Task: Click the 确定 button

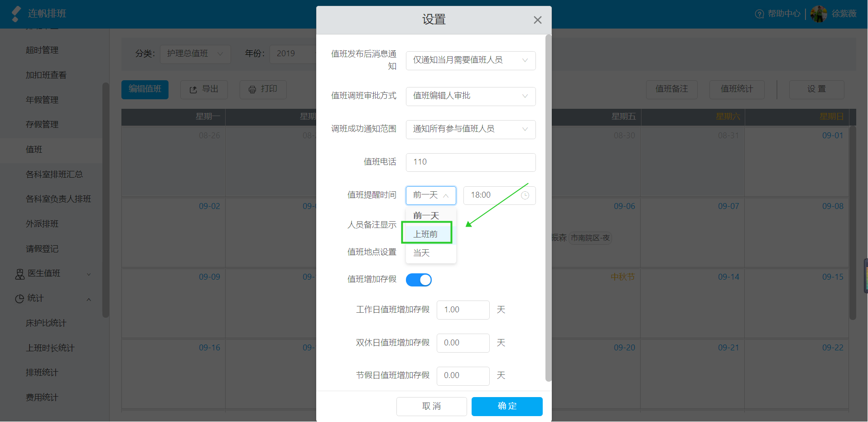Action: click(x=507, y=407)
